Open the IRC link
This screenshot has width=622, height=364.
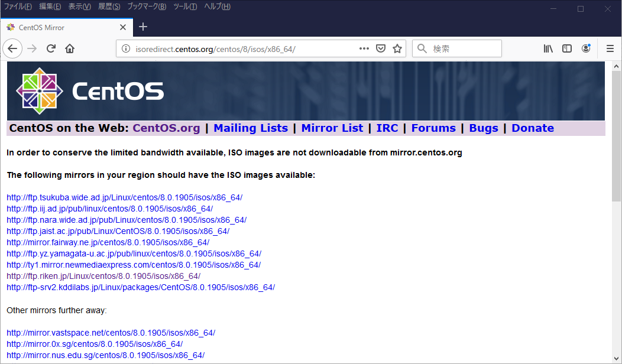pos(387,128)
